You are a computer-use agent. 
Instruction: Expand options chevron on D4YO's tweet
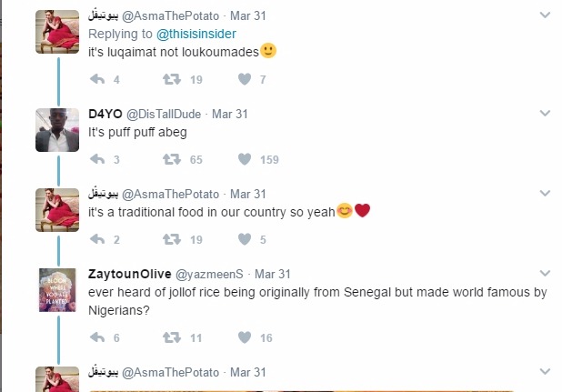click(x=544, y=114)
